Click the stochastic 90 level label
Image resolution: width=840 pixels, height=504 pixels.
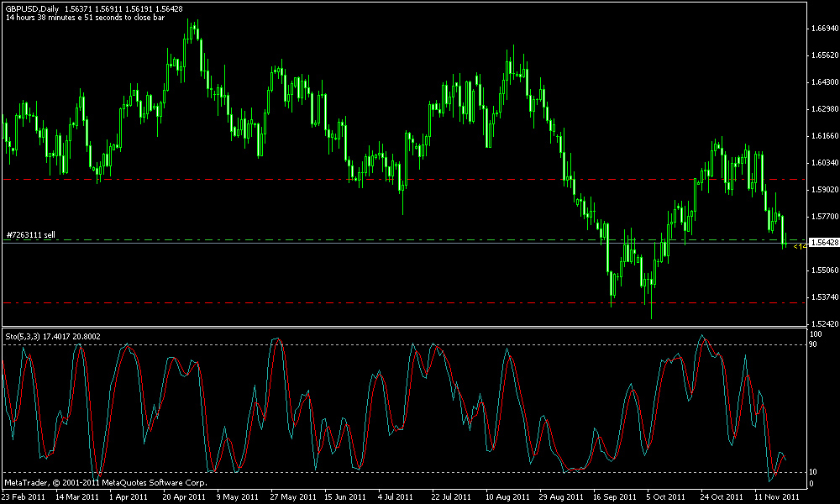click(813, 344)
